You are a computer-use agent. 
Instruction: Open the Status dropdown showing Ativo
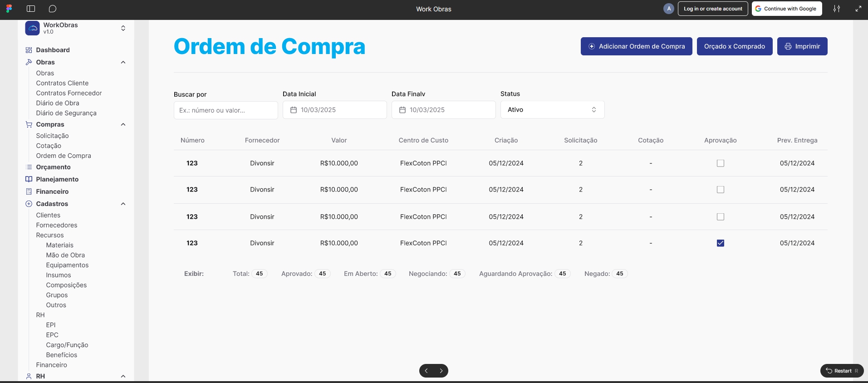(552, 110)
